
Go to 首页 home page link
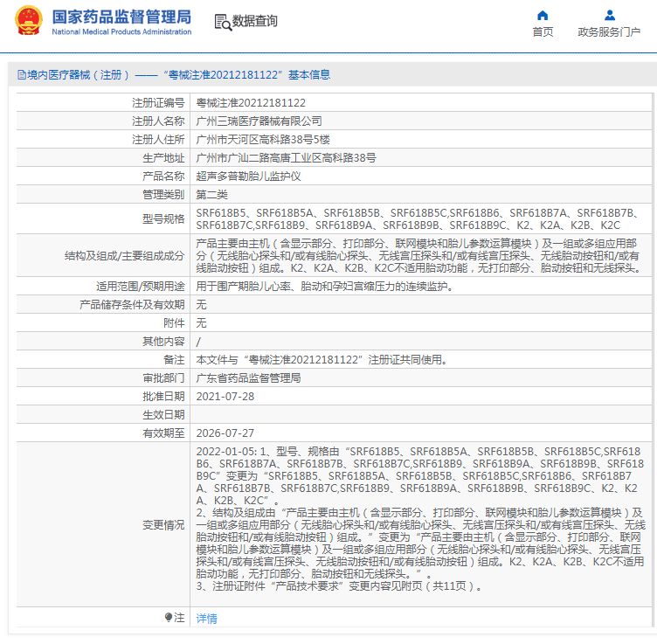point(543,31)
